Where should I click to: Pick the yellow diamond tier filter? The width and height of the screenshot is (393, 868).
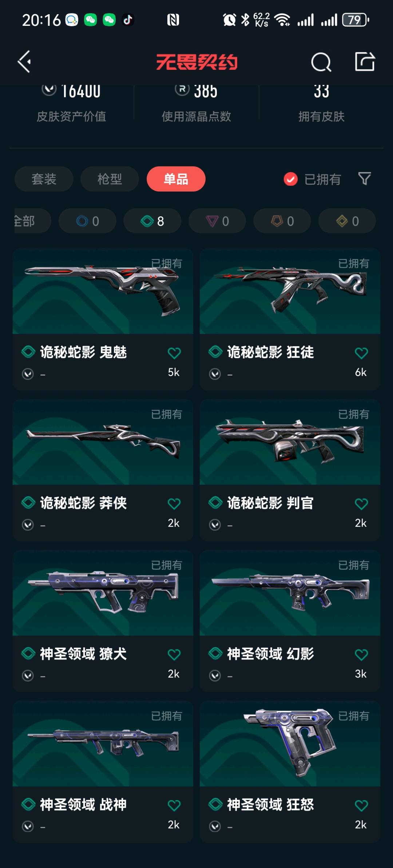tap(347, 221)
